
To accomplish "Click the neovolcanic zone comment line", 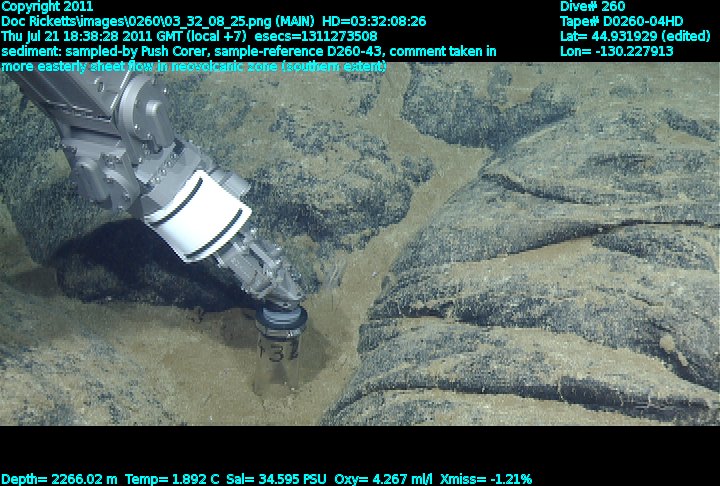I will pos(194,66).
